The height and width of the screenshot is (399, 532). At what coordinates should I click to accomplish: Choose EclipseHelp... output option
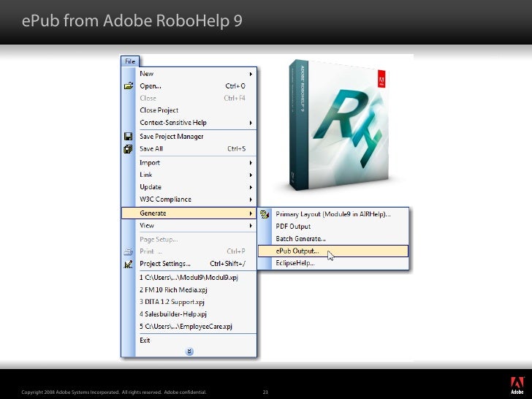coord(333,263)
